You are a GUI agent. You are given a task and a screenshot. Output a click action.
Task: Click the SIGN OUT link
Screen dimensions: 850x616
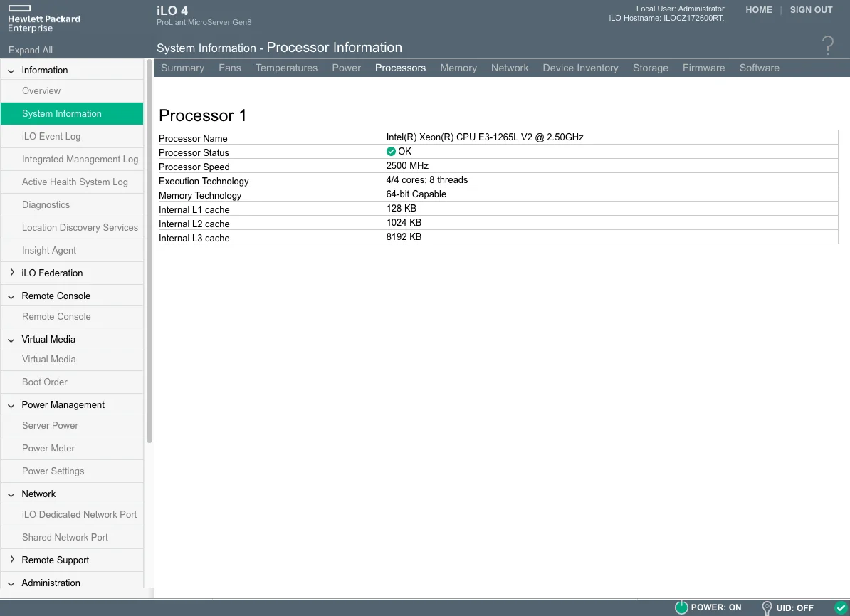click(811, 10)
